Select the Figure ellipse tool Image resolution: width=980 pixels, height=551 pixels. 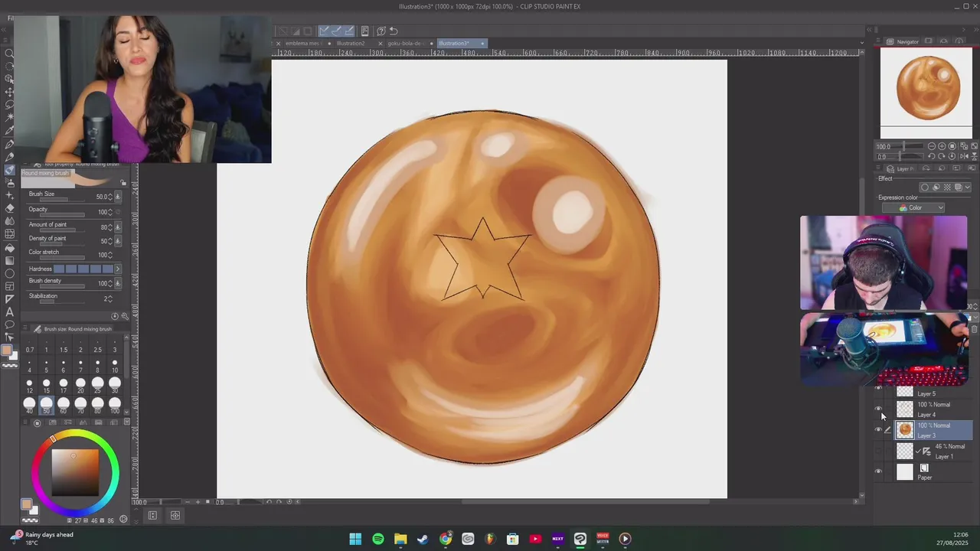tap(9, 273)
